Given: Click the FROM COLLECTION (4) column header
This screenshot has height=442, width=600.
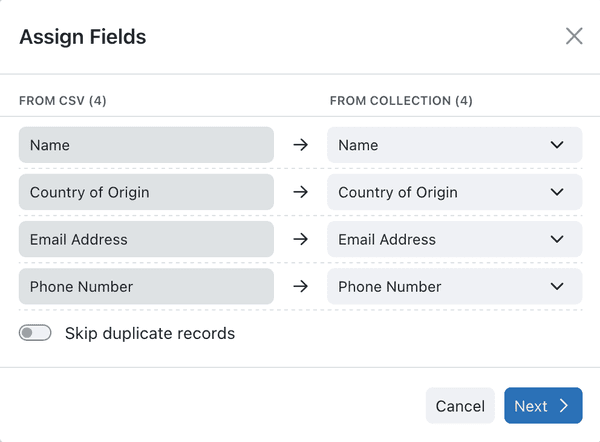Looking at the screenshot, I should click(x=401, y=101).
